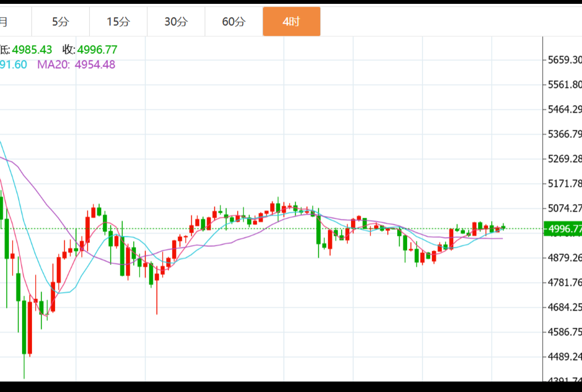Screen dimensions: 582x392
Task: Click the 4489.24 price axis label
Action: pyautogui.click(x=565, y=357)
